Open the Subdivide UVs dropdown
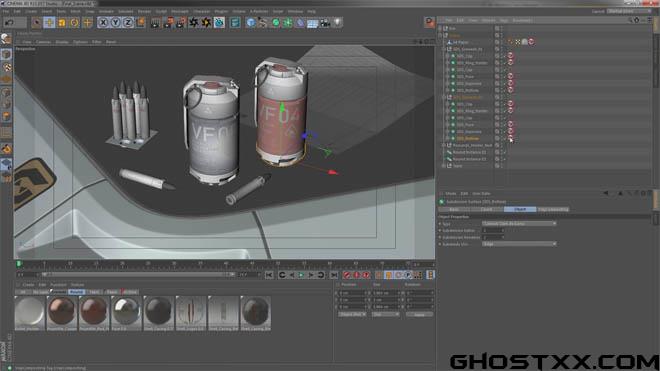This screenshot has height=371, width=660. 519,244
